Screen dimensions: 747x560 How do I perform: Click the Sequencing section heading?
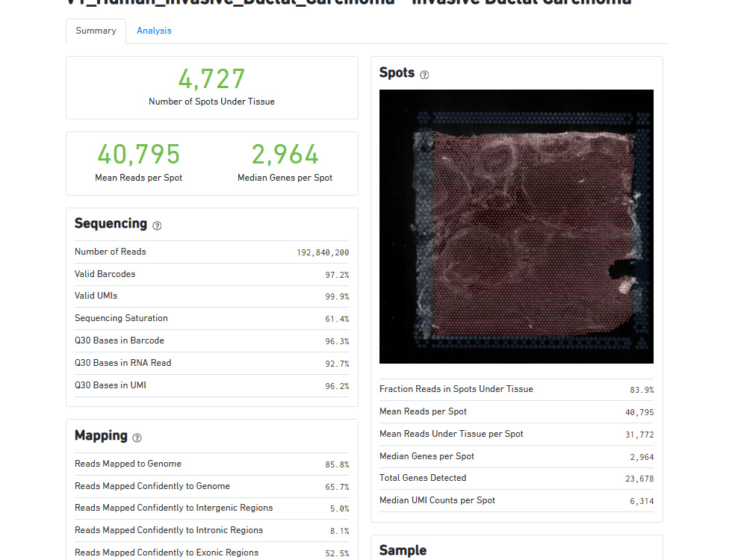(x=111, y=224)
